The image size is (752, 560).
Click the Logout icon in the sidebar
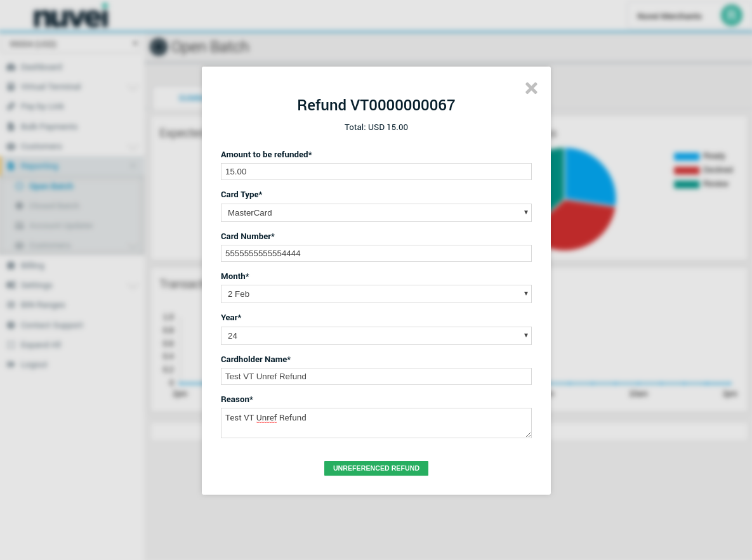pyautogui.click(x=11, y=365)
